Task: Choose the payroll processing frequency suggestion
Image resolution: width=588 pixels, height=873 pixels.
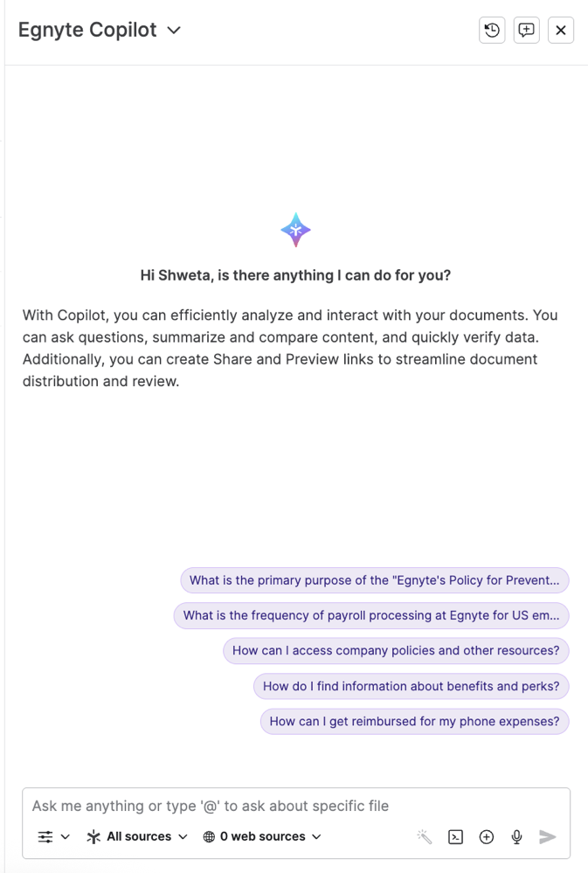Action: click(x=371, y=615)
